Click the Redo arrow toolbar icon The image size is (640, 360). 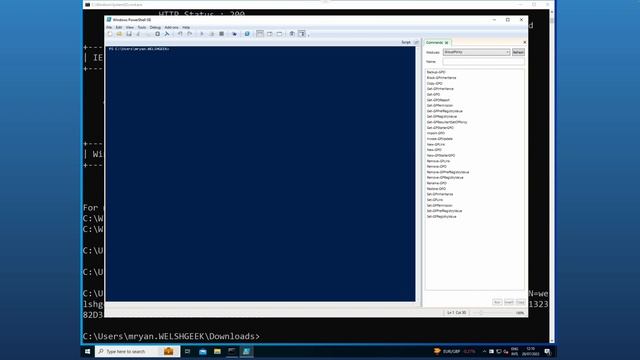click(x=190, y=34)
